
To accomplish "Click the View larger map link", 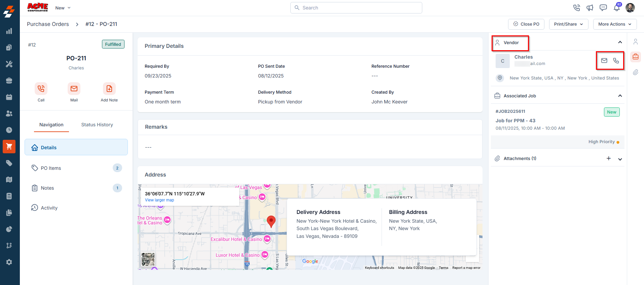I will pos(159,200).
